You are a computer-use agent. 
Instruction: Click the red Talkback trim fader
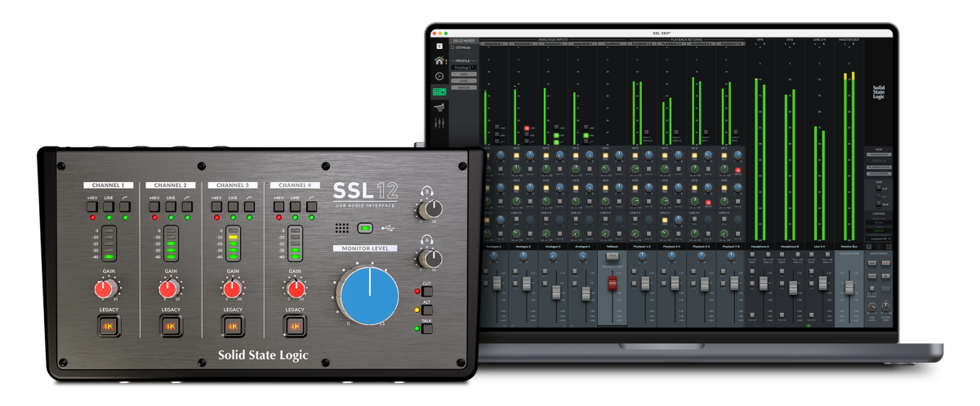point(612,283)
